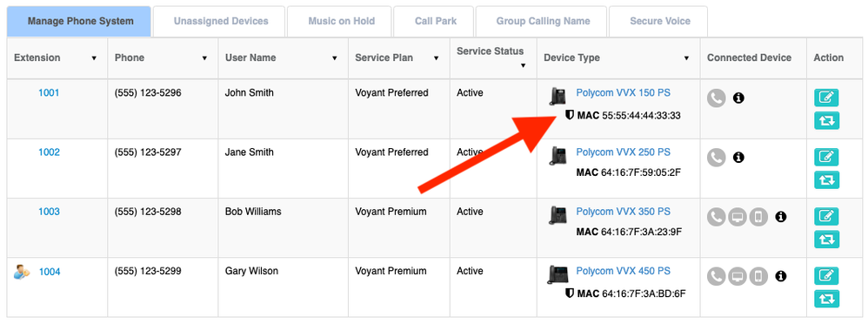Click the edit icon for extension 1001
The height and width of the screenshot is (324, 868).
(x=826, y=98)
